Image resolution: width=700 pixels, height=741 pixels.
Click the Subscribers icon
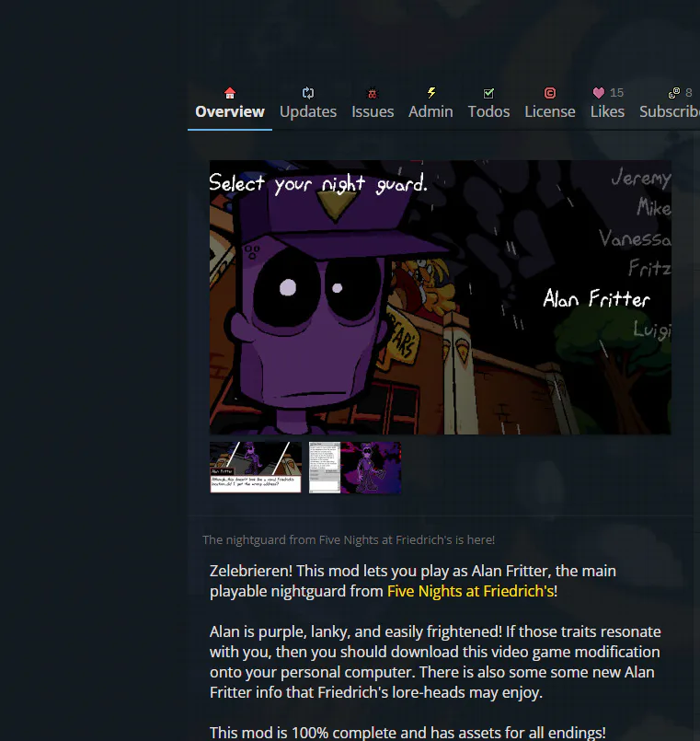(x=674, y=93)
